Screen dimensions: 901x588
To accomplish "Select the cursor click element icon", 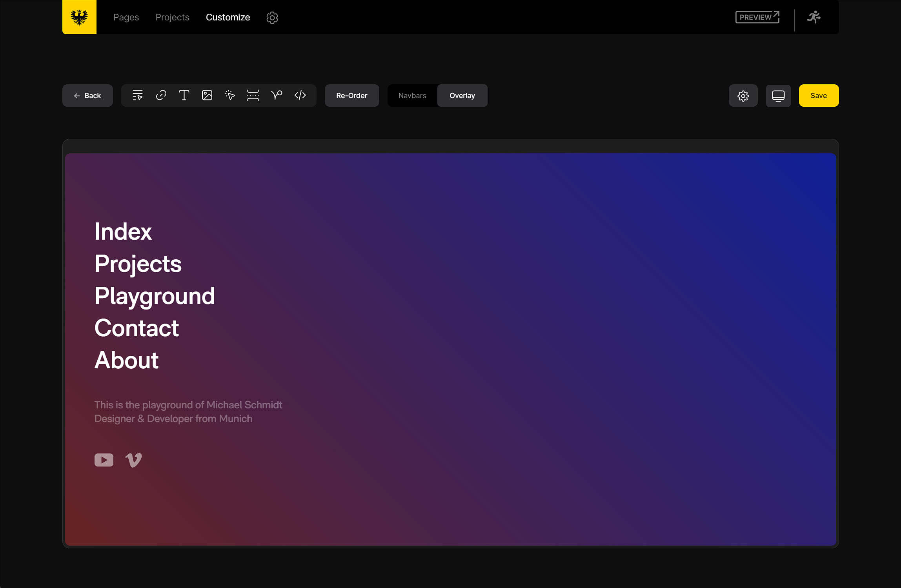I will coord(230,95).
